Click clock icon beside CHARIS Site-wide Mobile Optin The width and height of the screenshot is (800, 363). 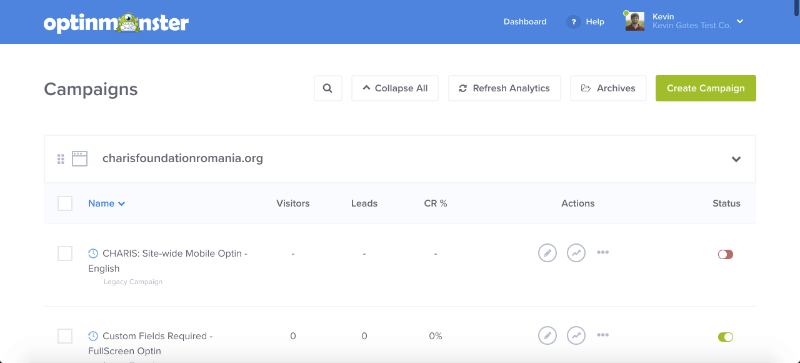[x=93, y=253]
